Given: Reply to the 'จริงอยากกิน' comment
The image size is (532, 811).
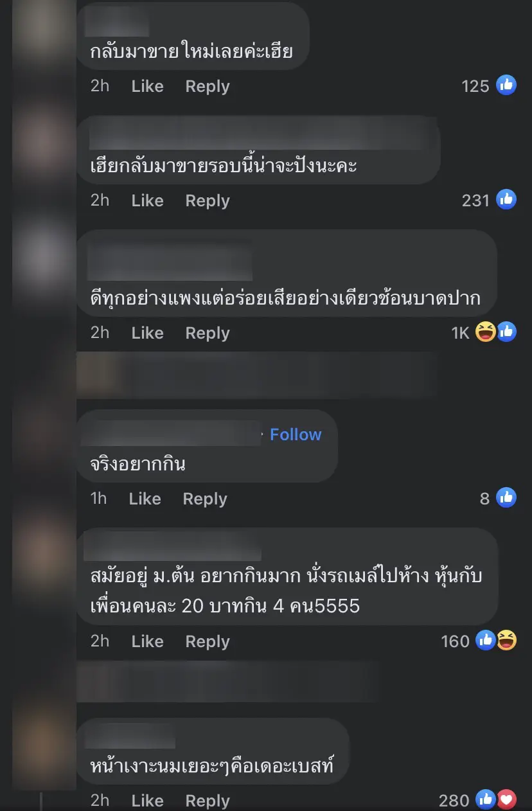Looking at the screenshot, I should pyautogui.click(x=205, y=499).
